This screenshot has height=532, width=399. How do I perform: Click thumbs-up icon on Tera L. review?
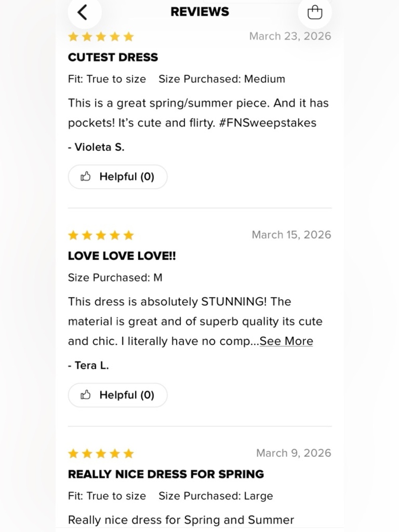85,395
